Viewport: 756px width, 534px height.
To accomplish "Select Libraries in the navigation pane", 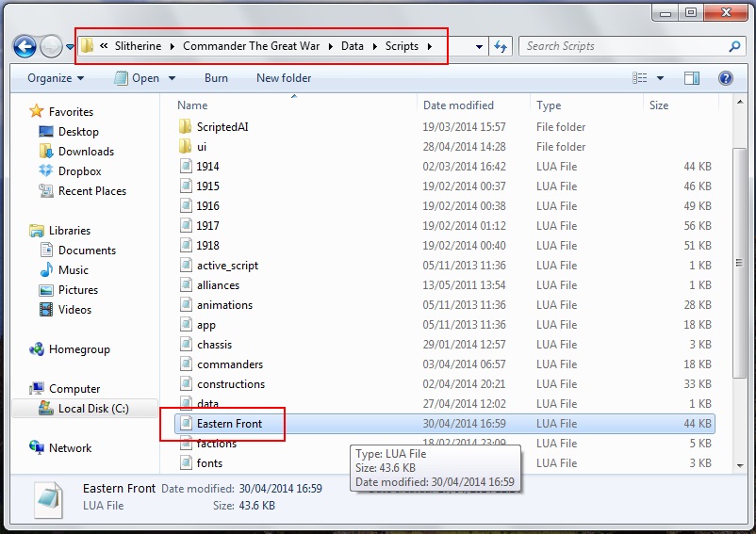I will tap(70, 230).
